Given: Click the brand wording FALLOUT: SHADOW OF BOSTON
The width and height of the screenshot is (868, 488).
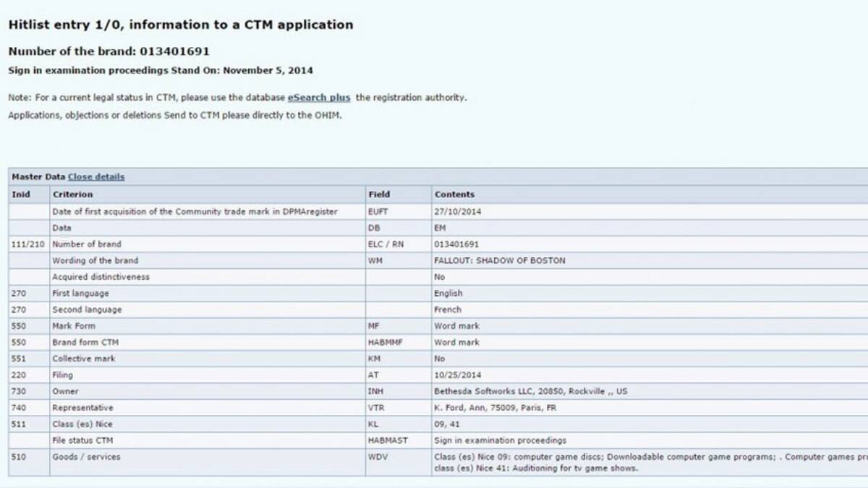Looking at the screenshot, I should [x=500, y=260].
